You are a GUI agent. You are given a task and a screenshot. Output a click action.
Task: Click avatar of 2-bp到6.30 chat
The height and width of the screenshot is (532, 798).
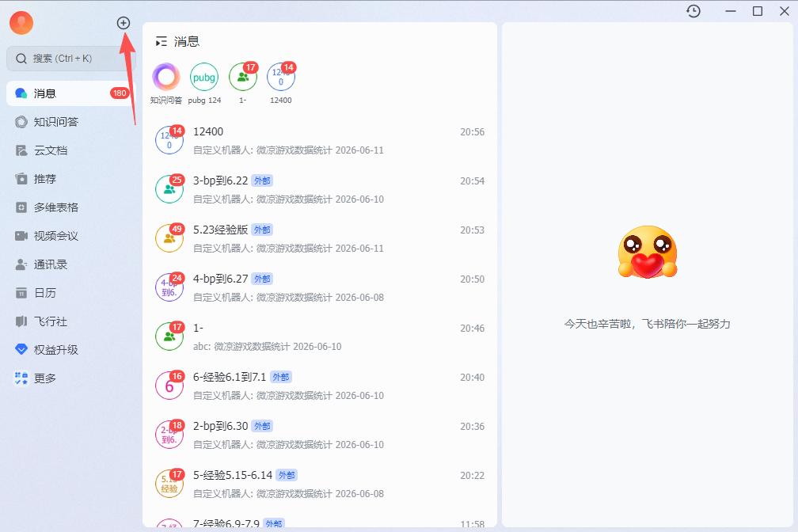pyautogui.click(x=169, y=435)
